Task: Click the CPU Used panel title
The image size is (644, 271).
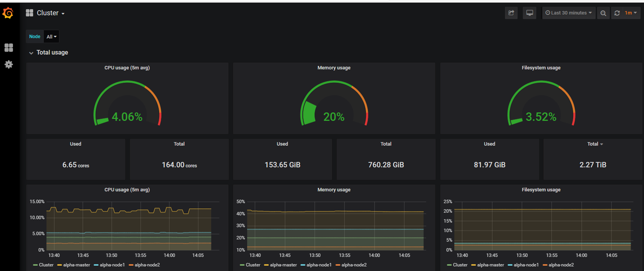Action: click(x=75, y=144)
